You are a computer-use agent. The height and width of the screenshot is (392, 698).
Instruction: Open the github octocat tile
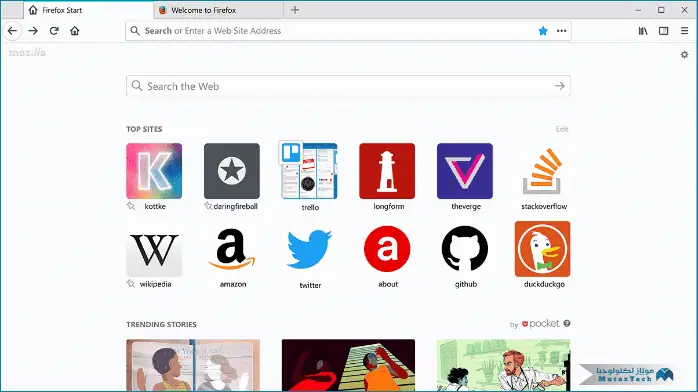[x=465, y=249]
